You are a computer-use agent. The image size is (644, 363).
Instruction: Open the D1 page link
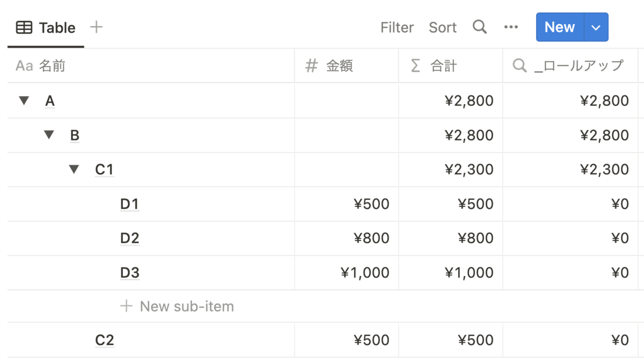(129, 204)
